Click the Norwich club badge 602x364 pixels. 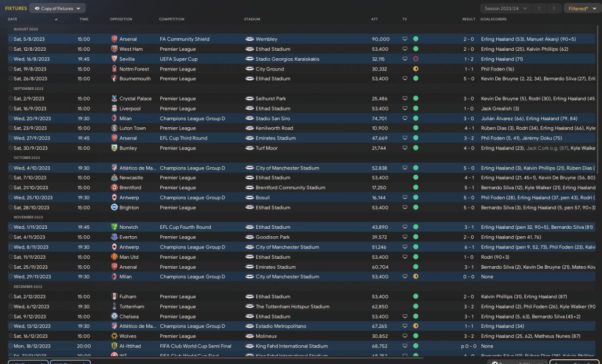pos(114,227)
